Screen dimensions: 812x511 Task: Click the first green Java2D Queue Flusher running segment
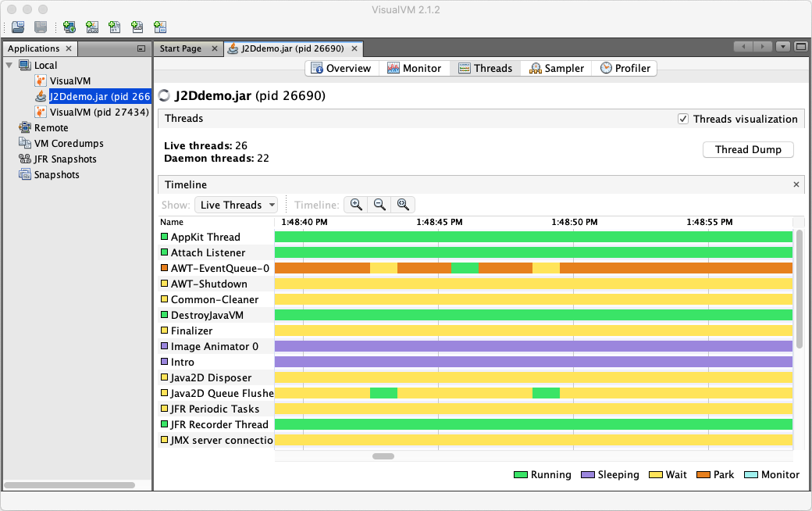coord(383,393)
